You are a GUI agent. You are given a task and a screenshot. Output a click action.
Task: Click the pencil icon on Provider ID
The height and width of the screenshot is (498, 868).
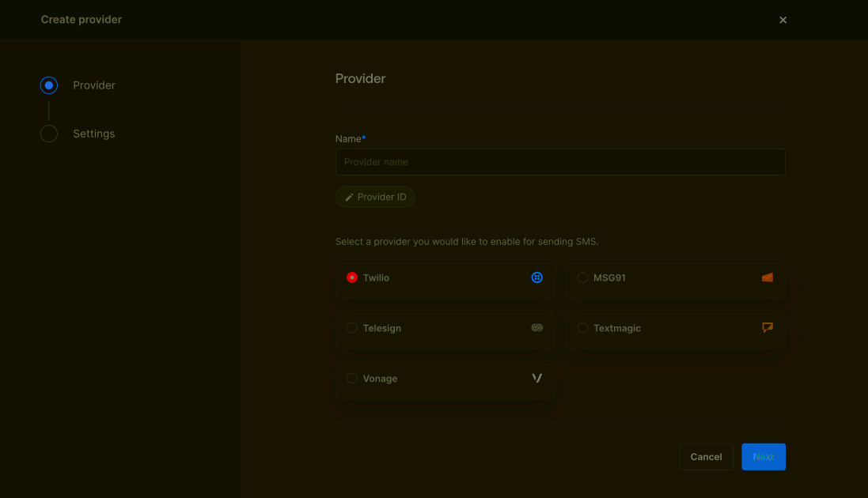coord(349,196)
